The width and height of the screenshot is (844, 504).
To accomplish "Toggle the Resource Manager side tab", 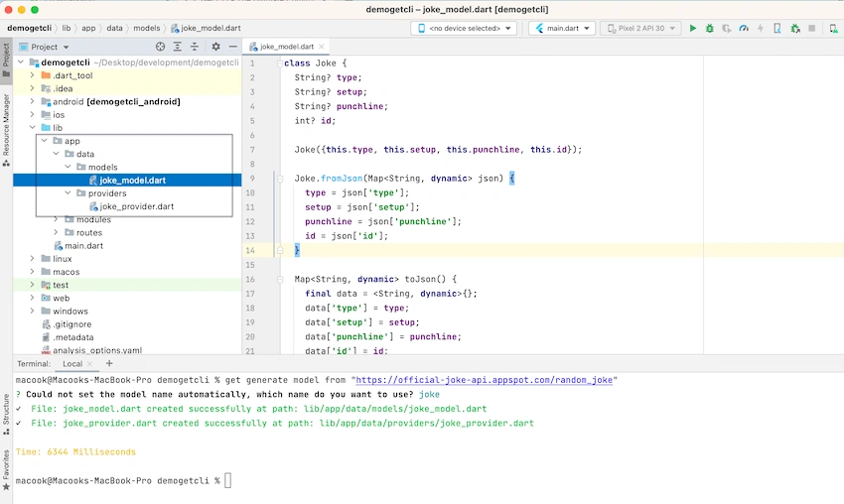I will [x=6, y=130].
